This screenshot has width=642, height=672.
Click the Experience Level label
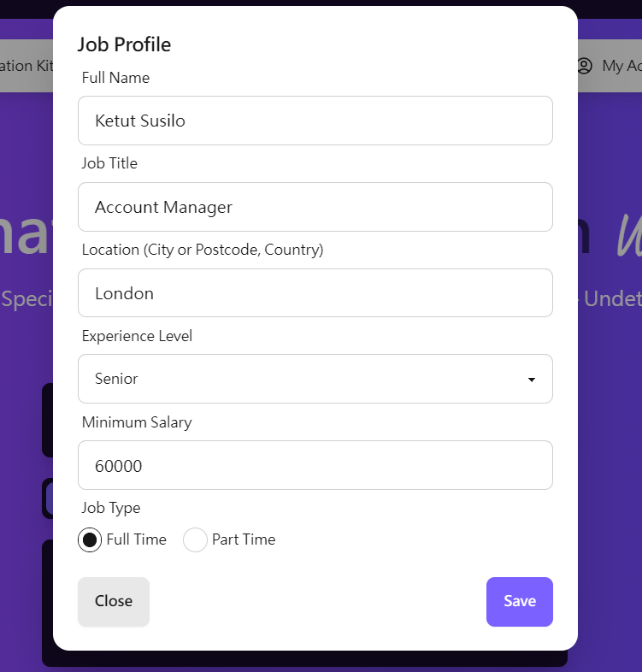tap(137, 336)
